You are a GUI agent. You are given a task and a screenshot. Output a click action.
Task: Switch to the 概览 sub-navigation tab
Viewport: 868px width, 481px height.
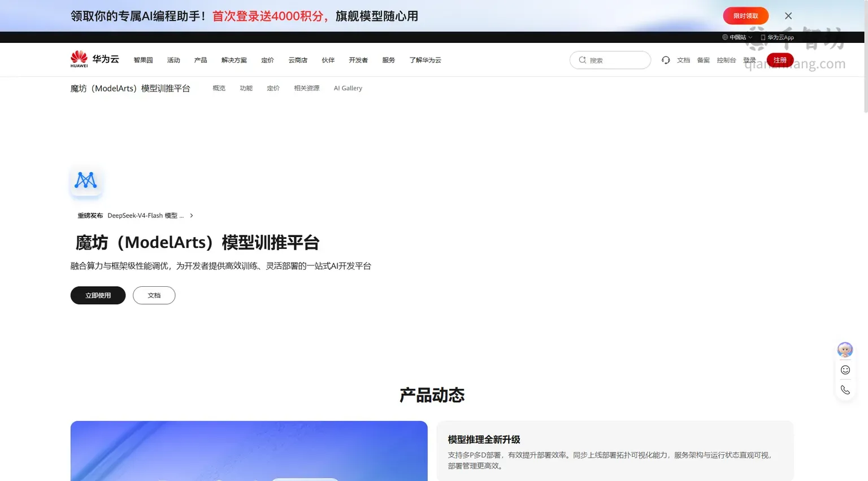click(x=219, y=88)
